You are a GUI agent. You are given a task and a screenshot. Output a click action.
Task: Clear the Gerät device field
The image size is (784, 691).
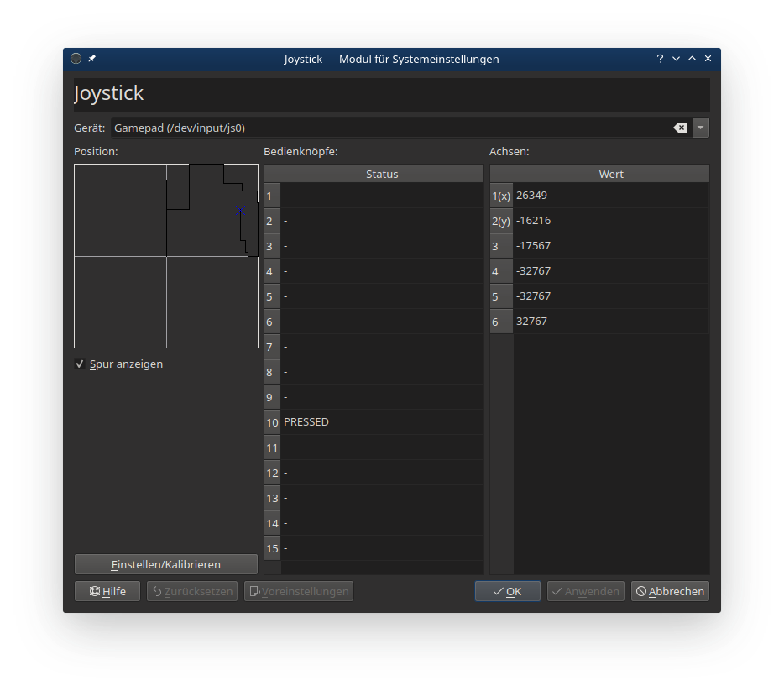click(680, 128)
